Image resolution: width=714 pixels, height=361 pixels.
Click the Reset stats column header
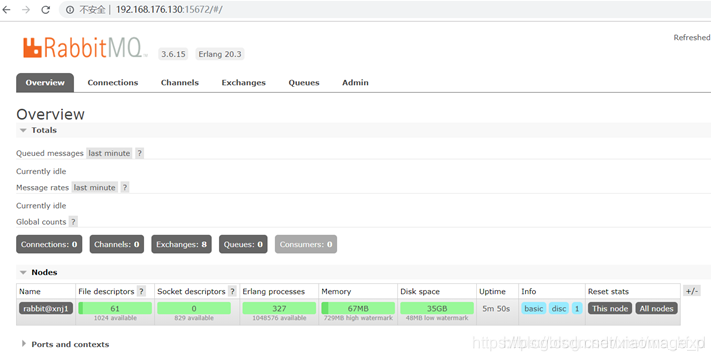(608, 291)
